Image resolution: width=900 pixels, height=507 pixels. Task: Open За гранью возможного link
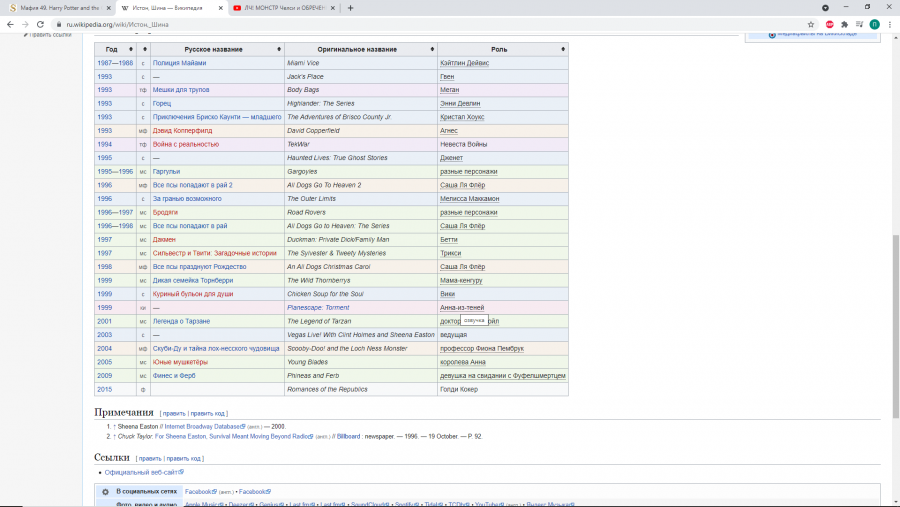point(187,199)
